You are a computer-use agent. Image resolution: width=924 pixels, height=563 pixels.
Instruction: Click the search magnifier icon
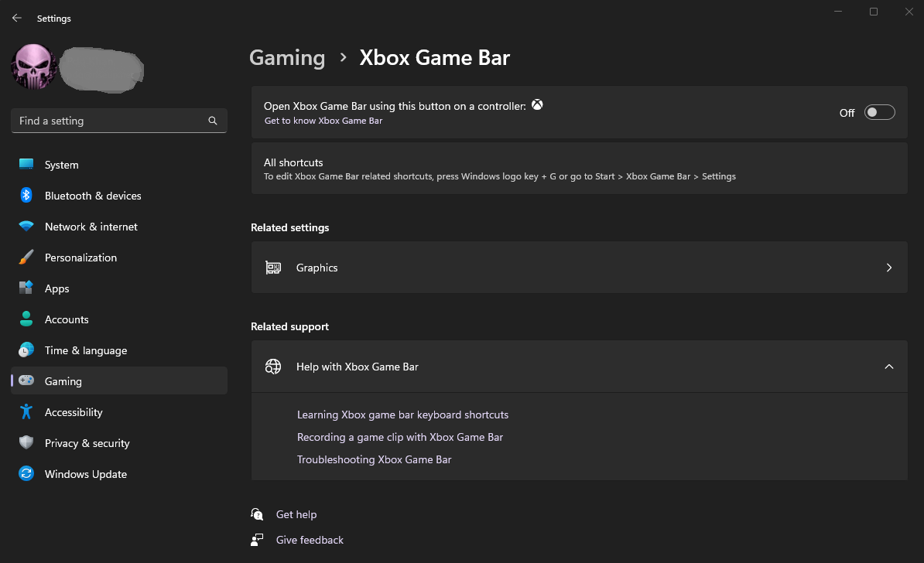213,121
